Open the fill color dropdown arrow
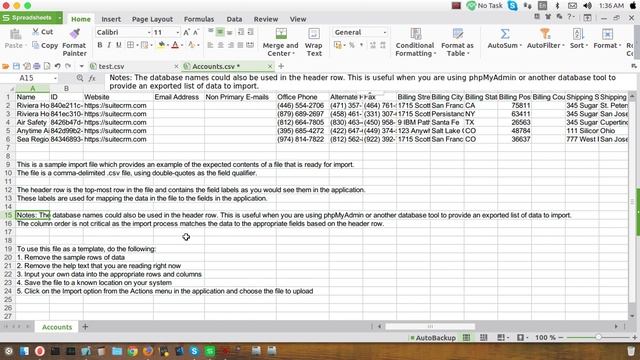The height and width of the screenshot is (360, 640). (x=168, y=45)
